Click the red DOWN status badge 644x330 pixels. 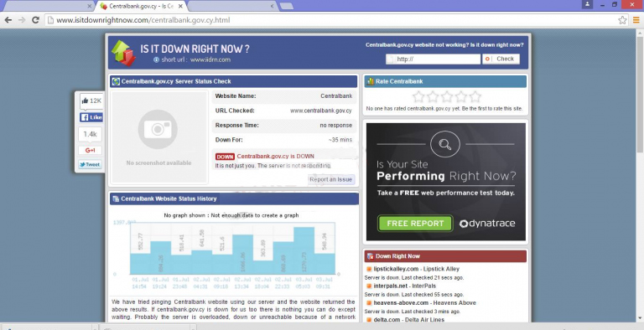(225, 157)
